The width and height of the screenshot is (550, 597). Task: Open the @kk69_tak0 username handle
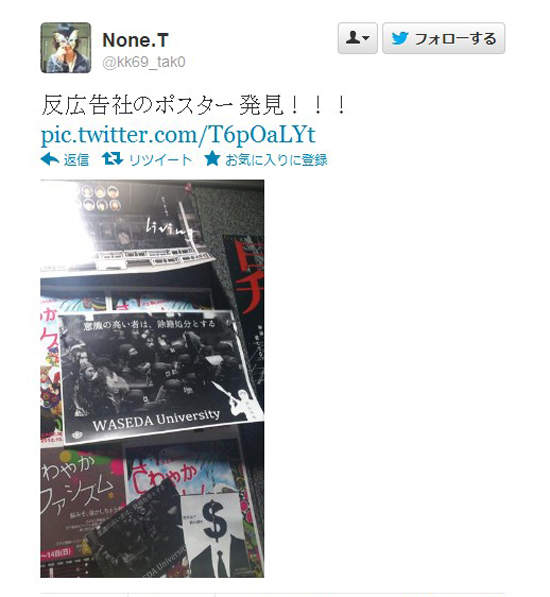(144, 62)
